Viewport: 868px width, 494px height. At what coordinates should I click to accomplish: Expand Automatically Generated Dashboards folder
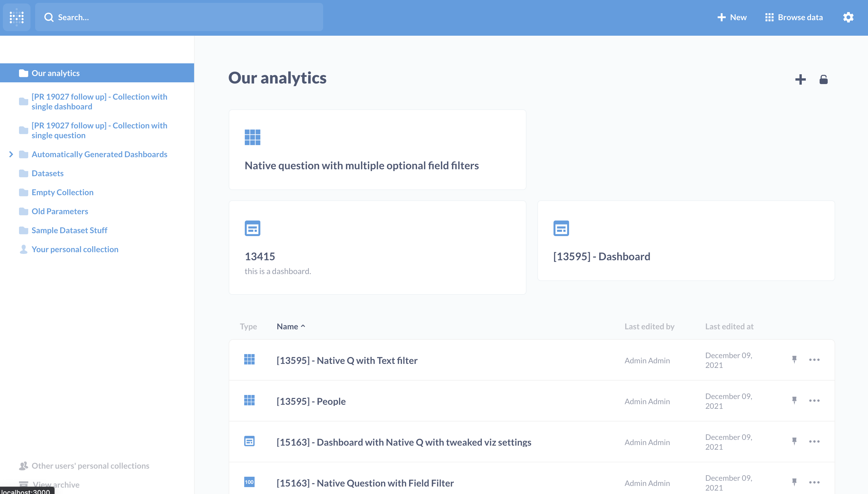[x=11, y=154]
